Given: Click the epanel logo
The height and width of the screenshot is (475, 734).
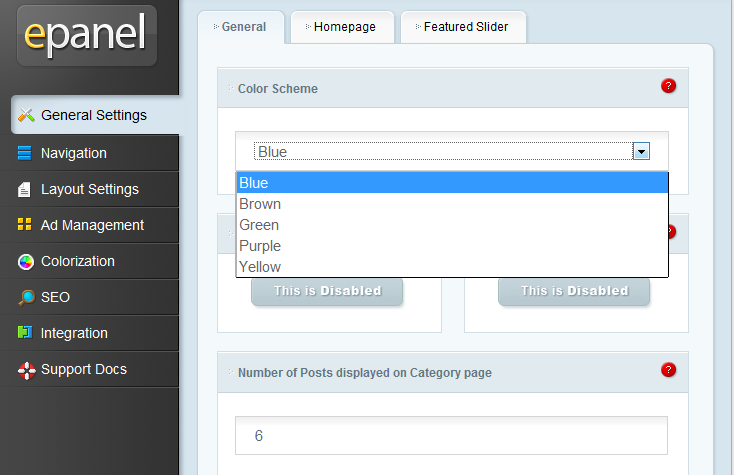Looking at the screenshot, I should click(x=87, y=35).
